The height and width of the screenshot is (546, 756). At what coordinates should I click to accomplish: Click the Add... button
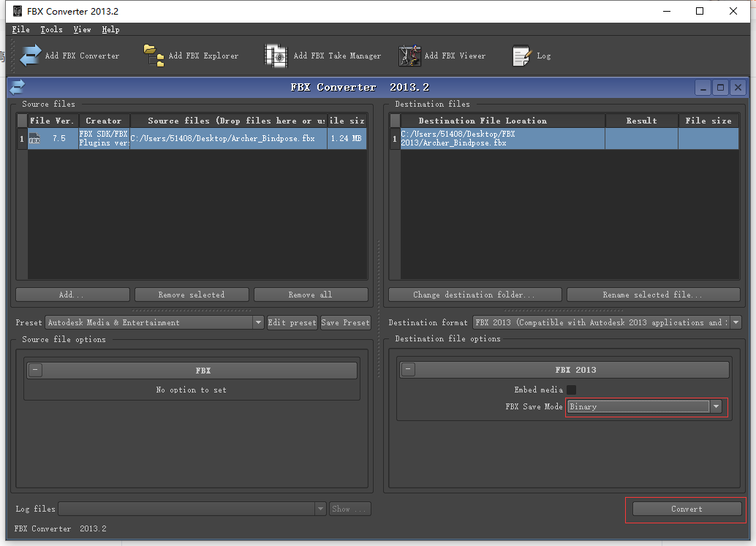click(73, 295)
